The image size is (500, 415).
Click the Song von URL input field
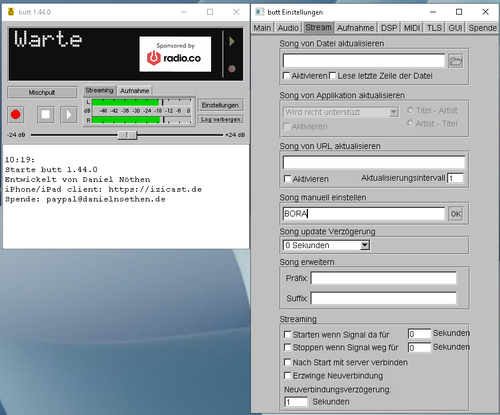pyautogui.click(x=374, y=162)
